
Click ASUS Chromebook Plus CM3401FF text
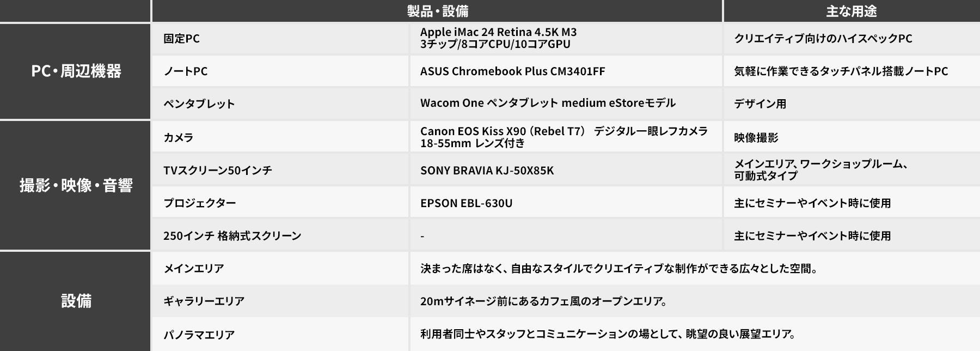coord(512,71)
